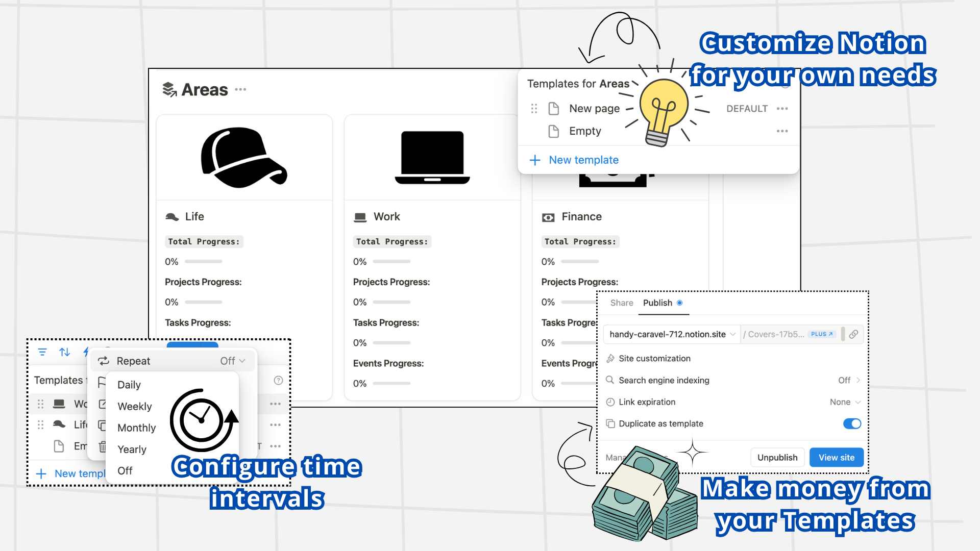980x551 pixels.
Task: Select the New page template
Action: (x=594, y=108)
